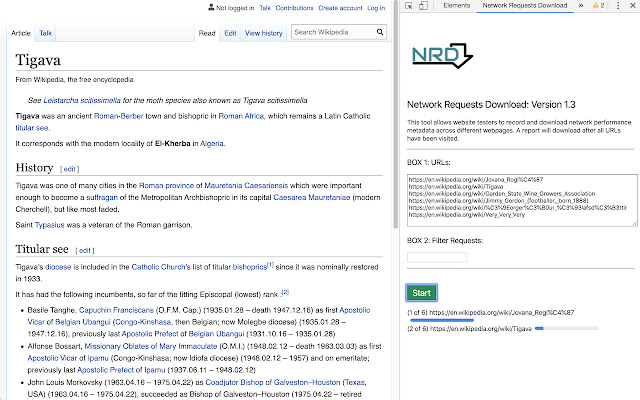Click the warnings count icon in DevTools

[x=598, y=6]
